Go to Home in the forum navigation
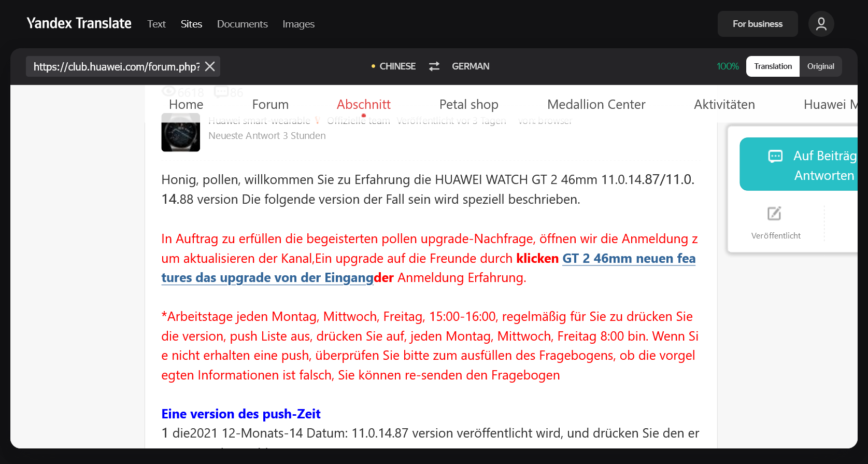 coord(186,104)
